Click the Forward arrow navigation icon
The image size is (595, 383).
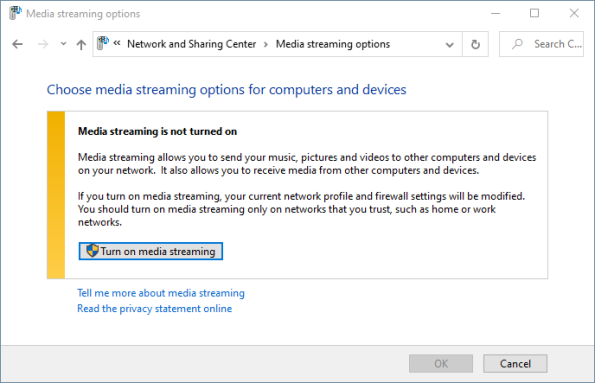(43, 44)
